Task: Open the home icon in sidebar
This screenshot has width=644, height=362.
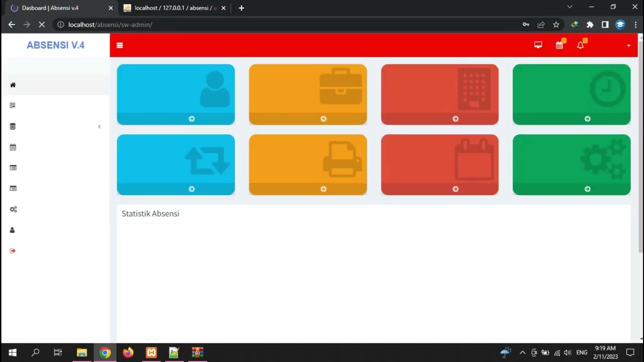Action: [x=13, y=85]
